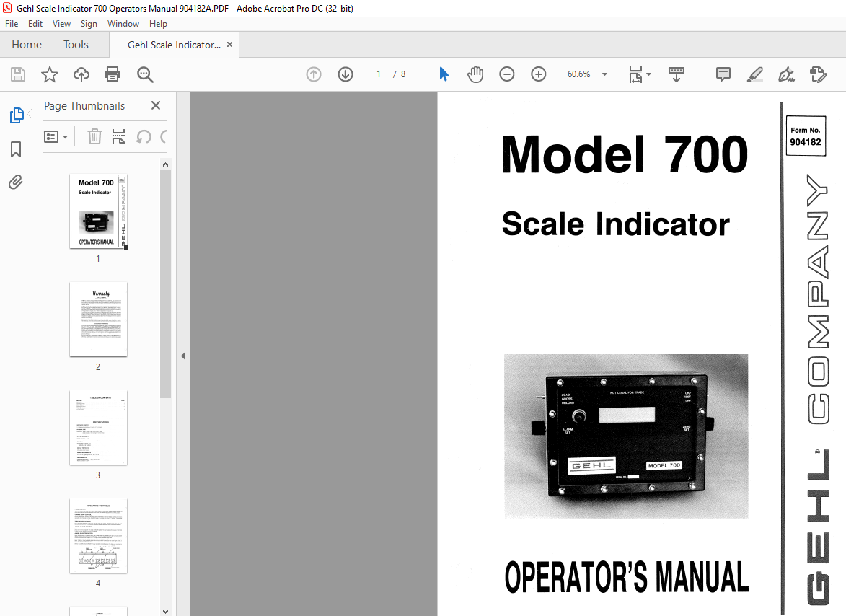Open the Edit menu
846x616 pixels.
point(35,24)
